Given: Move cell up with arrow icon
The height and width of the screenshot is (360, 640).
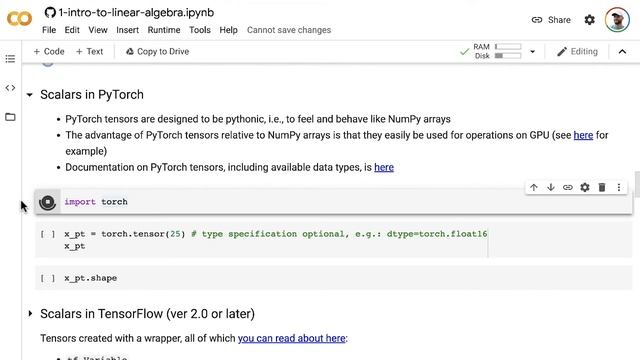Looking at the screenshot, I should pos(533,187).
